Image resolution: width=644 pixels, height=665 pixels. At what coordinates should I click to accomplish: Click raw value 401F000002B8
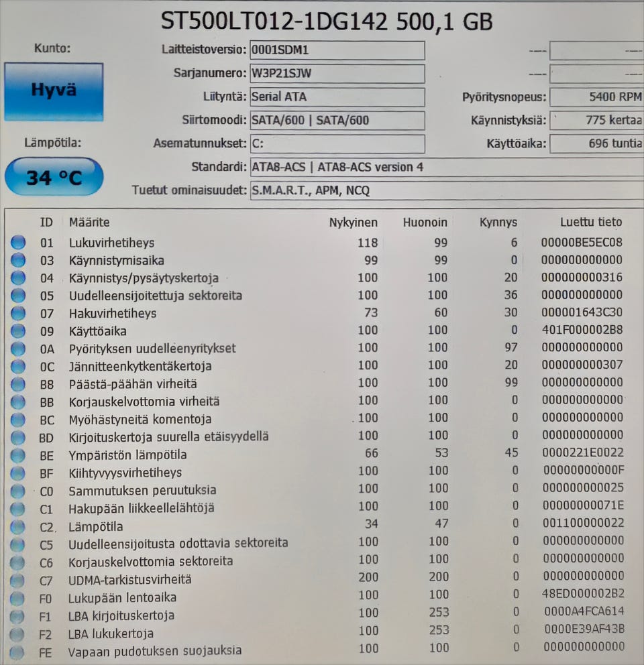click(x=582, y=330)
